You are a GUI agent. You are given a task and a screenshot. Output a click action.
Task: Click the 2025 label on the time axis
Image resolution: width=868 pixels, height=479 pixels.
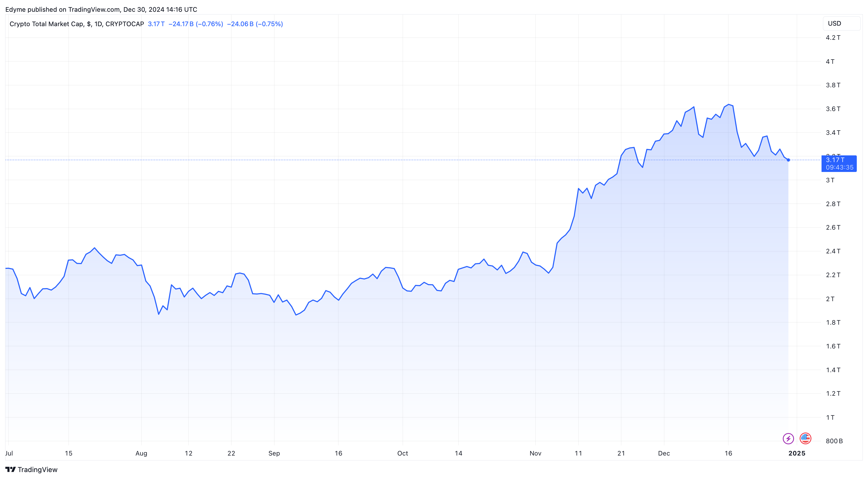point(797,453)
